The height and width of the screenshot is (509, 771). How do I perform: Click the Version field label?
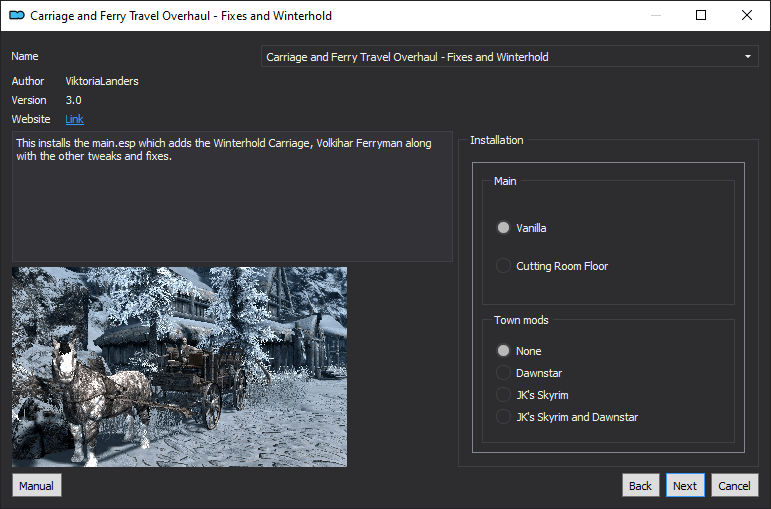click(x=29, y=100)
